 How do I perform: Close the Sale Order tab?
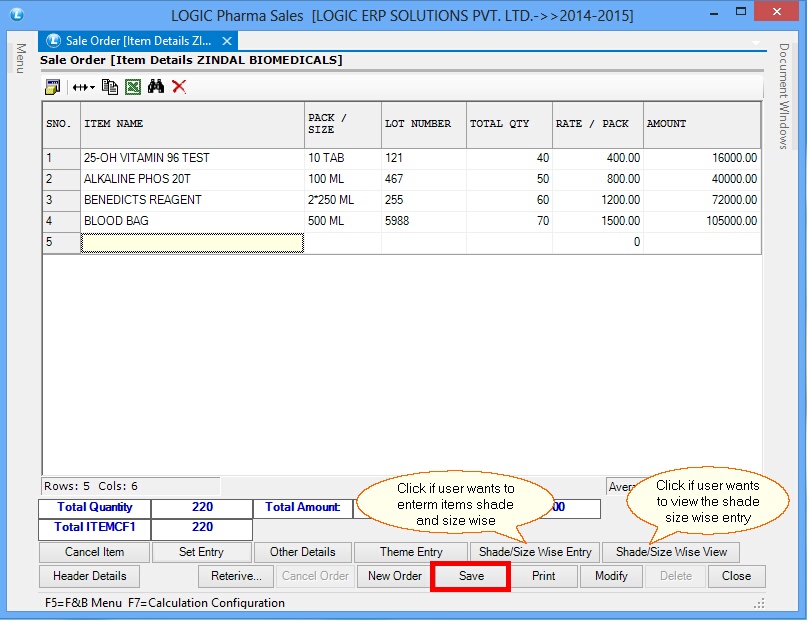[x=227, y=41]
